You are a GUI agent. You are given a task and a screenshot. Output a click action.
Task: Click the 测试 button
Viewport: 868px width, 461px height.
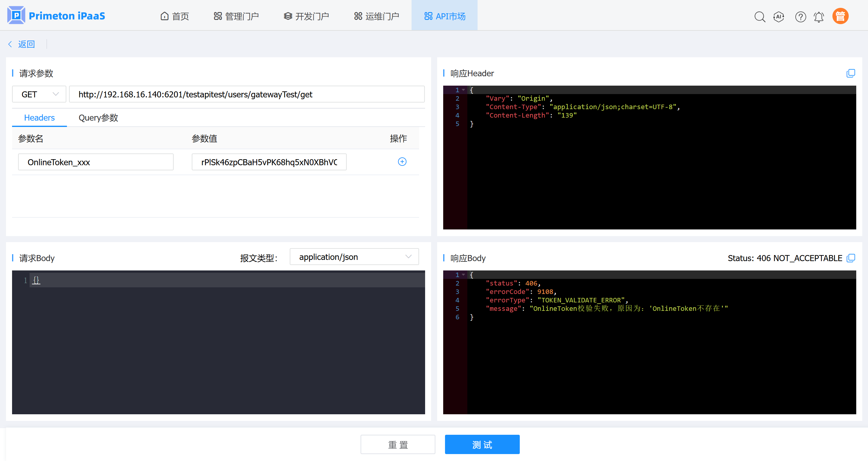[x=482, y=444]
